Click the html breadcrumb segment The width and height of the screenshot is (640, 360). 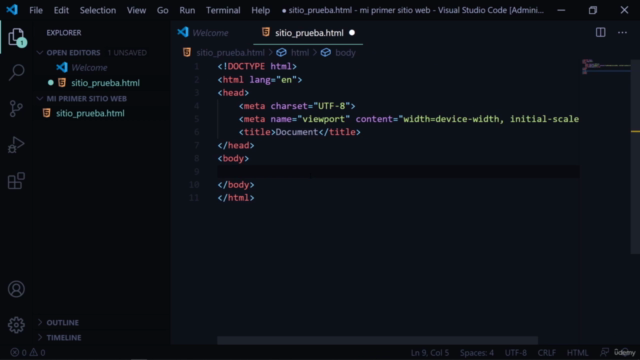(300, 53)
